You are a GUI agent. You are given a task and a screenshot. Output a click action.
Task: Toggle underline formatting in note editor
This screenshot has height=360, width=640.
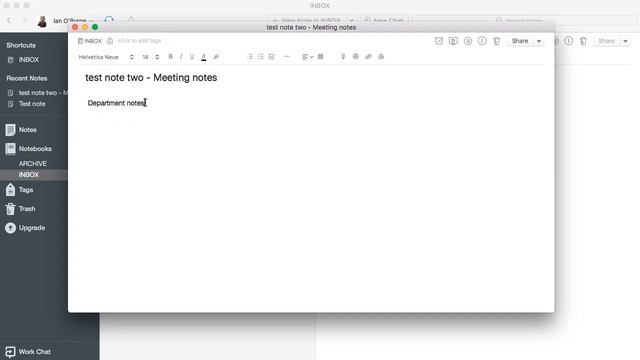point(192,57)
